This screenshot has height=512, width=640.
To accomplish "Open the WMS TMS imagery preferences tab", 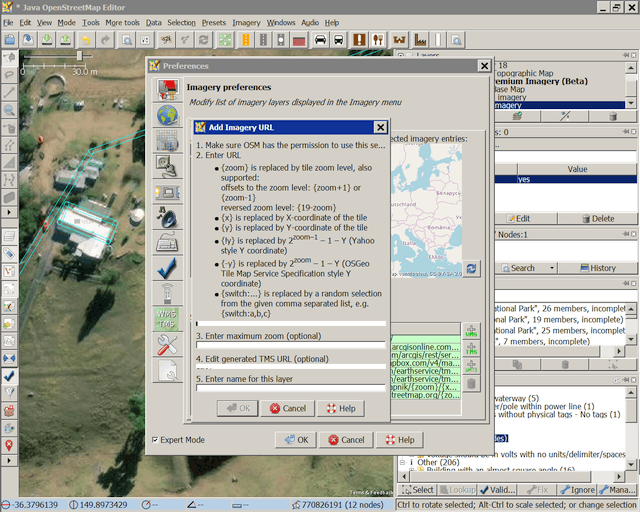I will click(167, 319).
